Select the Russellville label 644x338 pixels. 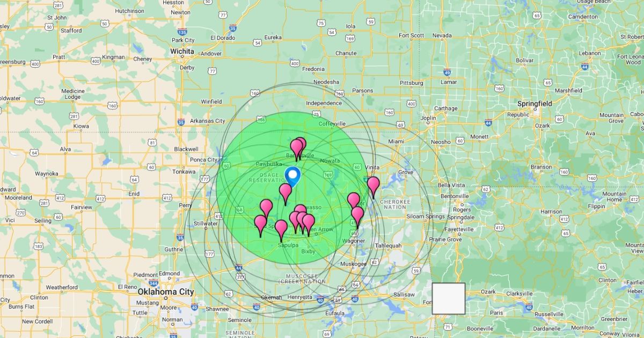click(x=549, y=314)
